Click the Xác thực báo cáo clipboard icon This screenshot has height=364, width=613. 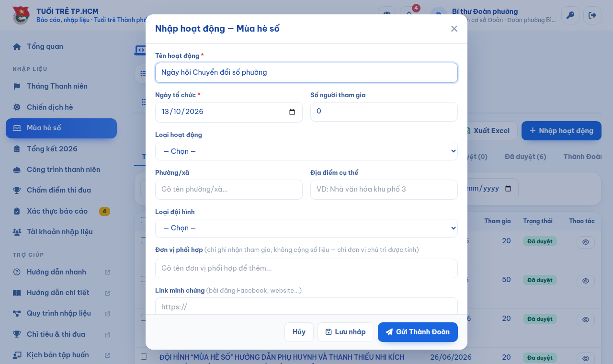pyautogui.click(x=17, y=211)
